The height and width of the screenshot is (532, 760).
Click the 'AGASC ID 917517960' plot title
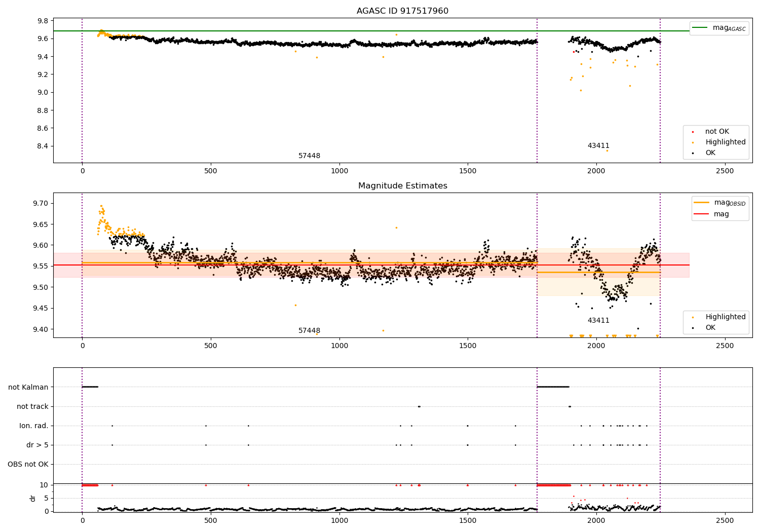click(x=402, y=11)
